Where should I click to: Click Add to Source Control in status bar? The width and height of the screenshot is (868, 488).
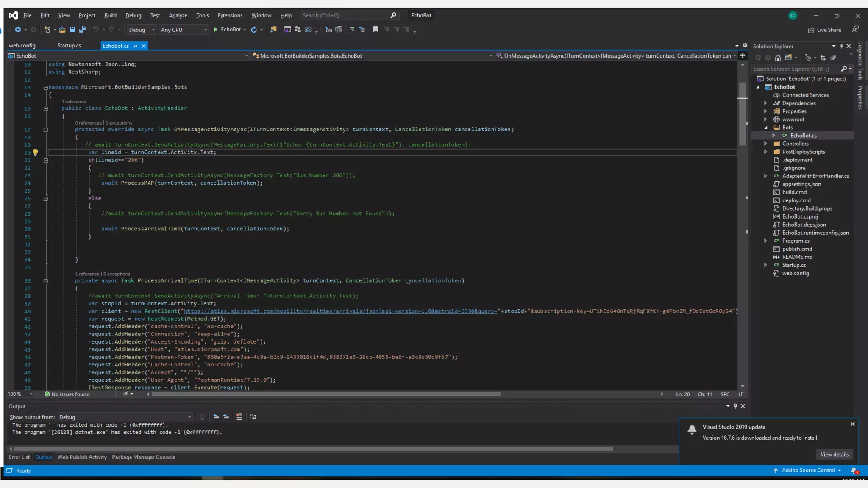[808, 470]
